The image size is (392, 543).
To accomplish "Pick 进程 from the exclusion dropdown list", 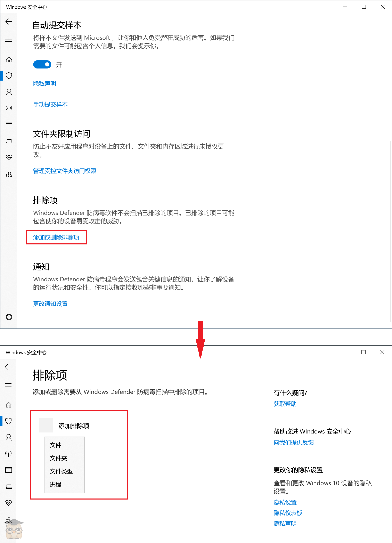I will point(56,484).
